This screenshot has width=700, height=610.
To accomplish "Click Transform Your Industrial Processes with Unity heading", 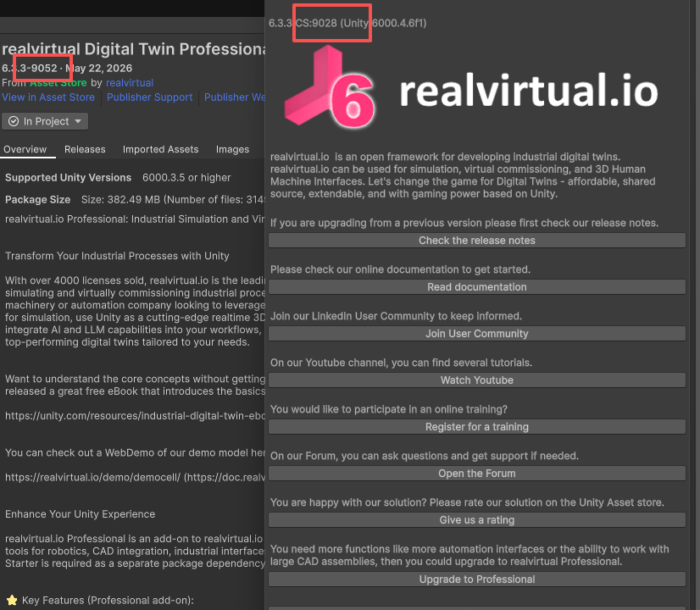I will click(117, 256).
